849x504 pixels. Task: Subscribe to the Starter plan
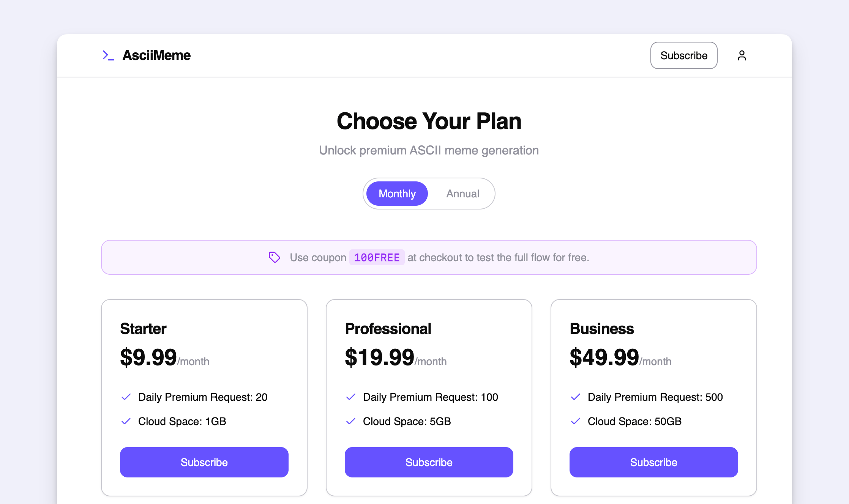click(204, 462)
